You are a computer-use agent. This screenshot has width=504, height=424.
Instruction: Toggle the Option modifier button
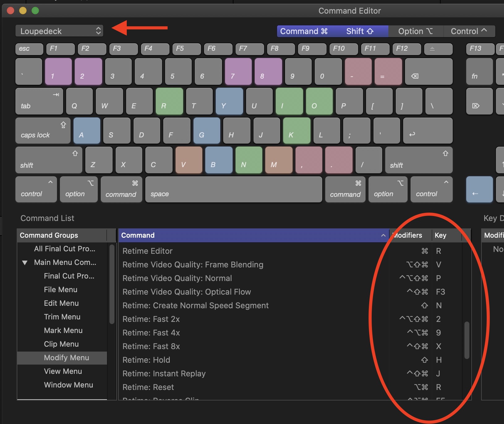point(416,31)
